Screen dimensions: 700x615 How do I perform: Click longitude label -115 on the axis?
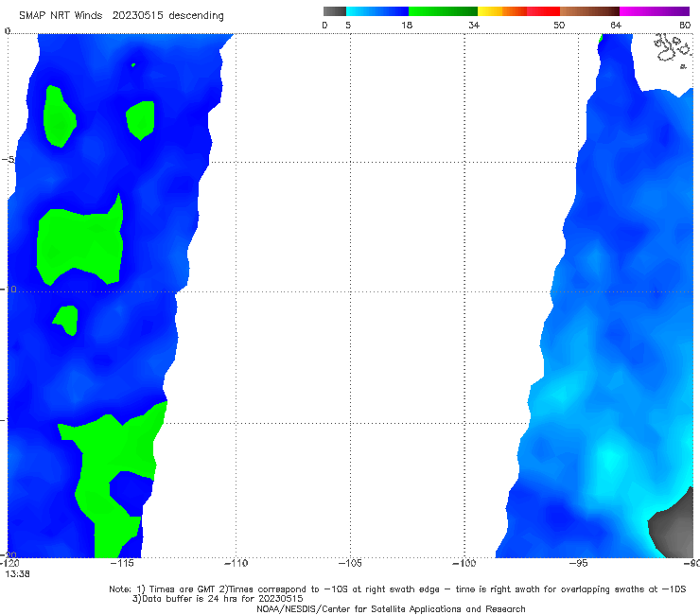click(x=122, y=563)
